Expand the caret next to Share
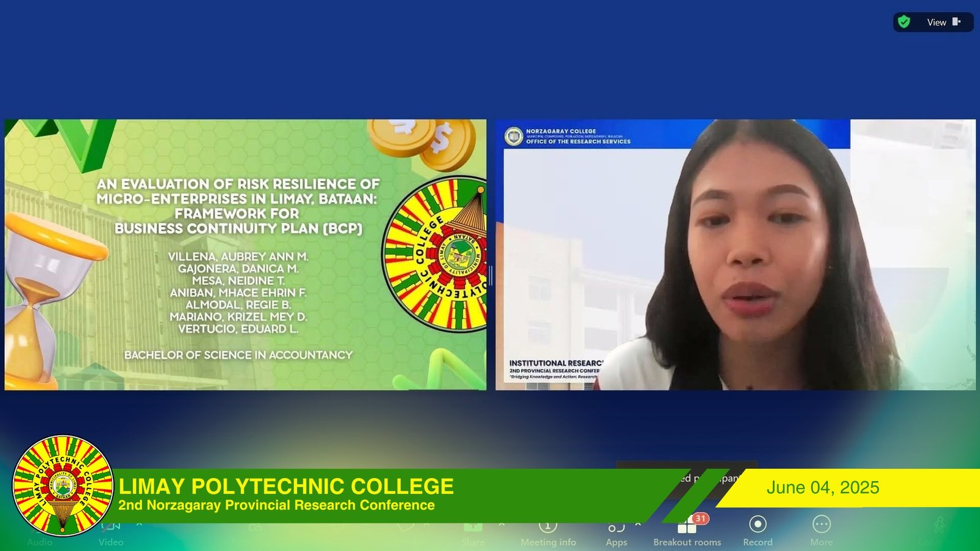Viewport: 980px width, 551px height. tap(502, 524)
